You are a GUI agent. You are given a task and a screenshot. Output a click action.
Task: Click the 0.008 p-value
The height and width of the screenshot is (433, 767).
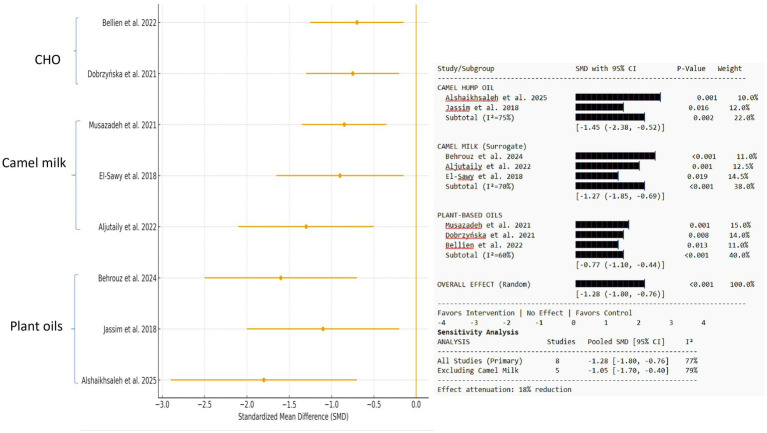(699, 235)
